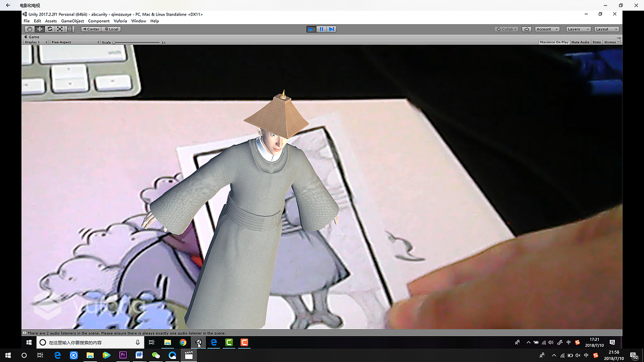Stop play mode with the Play button
Screen dimensions: 644x362
click(311, 29)
